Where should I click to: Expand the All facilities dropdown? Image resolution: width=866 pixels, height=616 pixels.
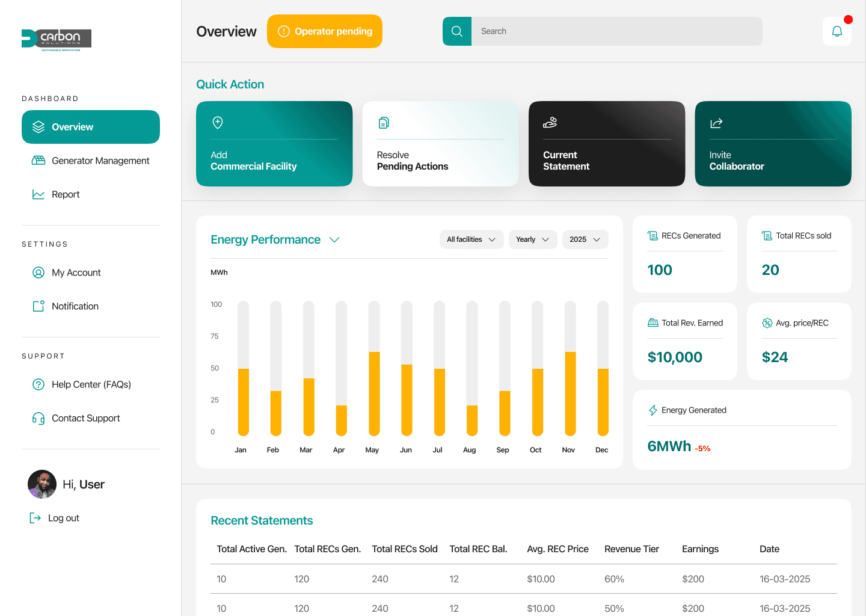(x=471, y=239)
